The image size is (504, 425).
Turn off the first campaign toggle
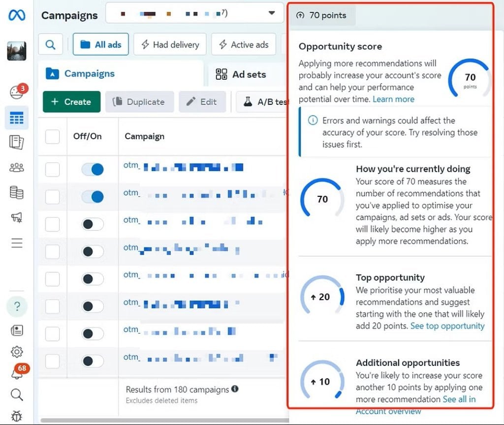tap(93, 169)
